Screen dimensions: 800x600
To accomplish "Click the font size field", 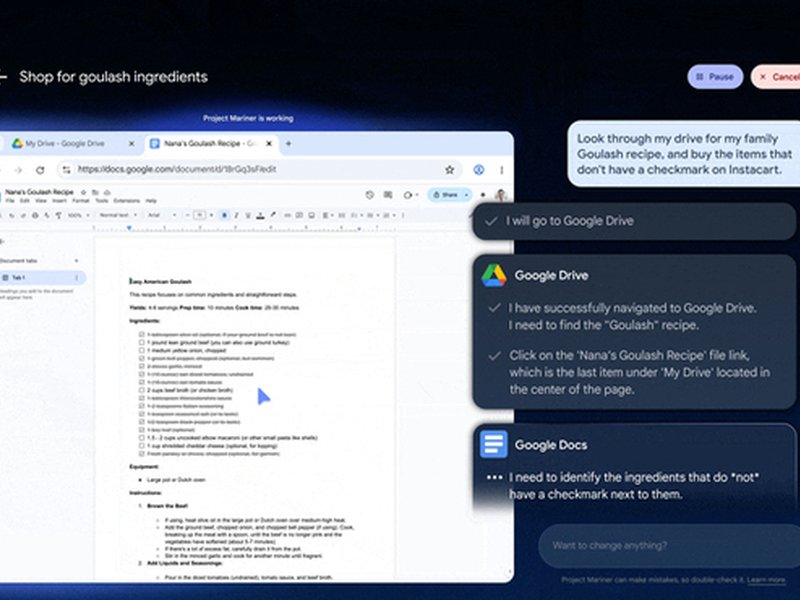I will tap(199, 215).
